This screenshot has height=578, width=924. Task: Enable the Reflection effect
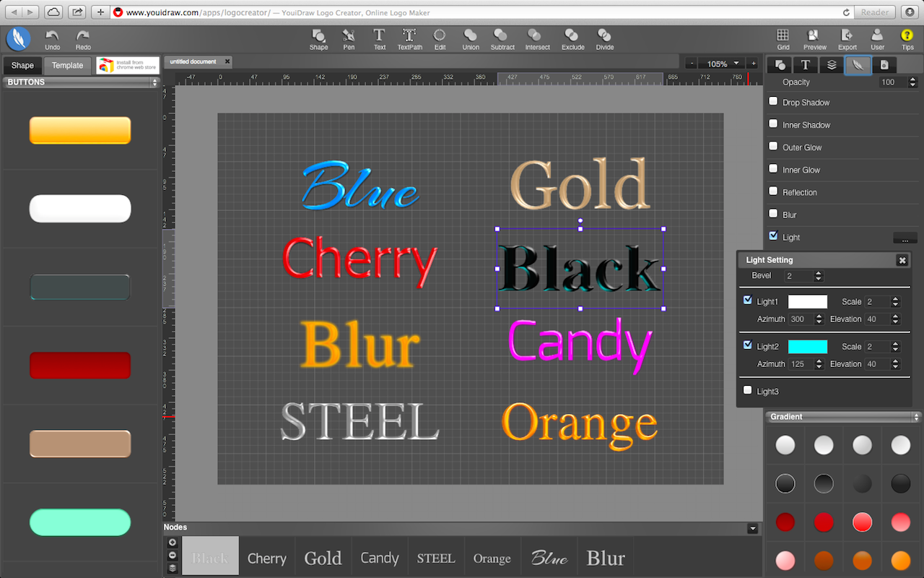pos(772,191)
